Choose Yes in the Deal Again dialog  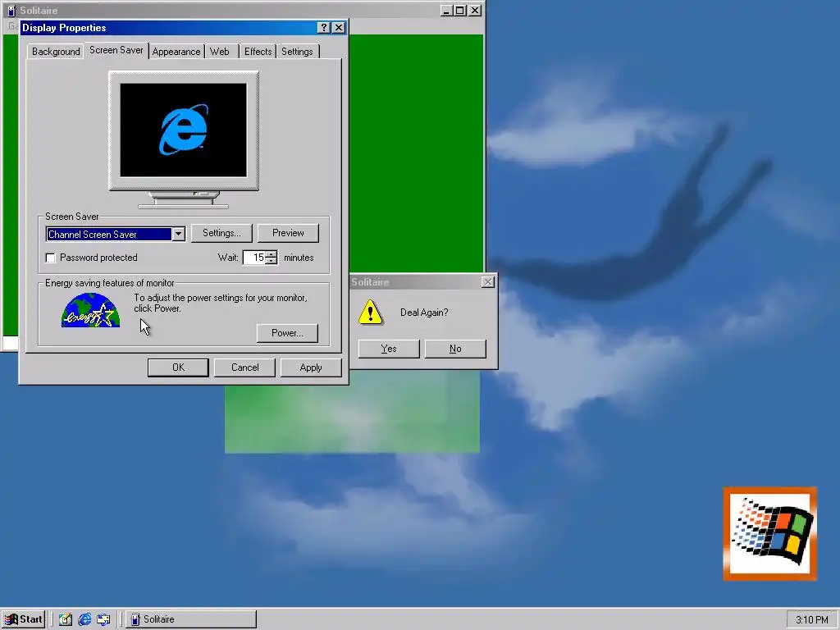[x=389, y=349]
